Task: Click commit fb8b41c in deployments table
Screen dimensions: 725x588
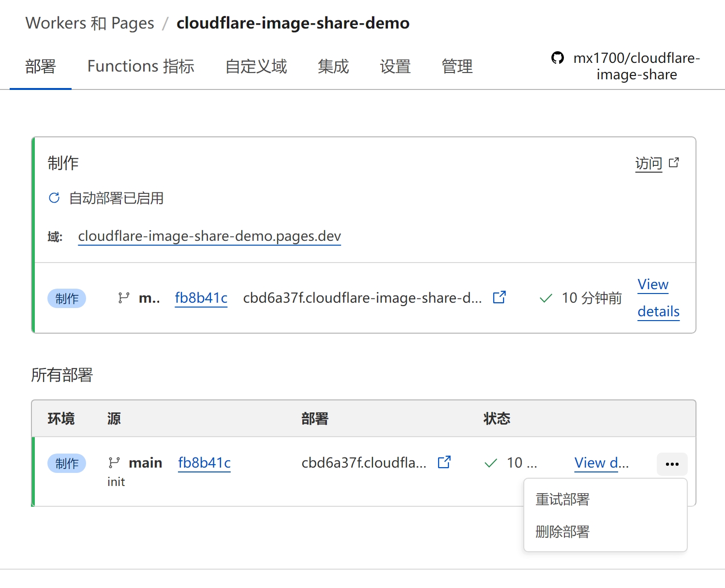Action: pyautogui.click(x=204, y=463)
